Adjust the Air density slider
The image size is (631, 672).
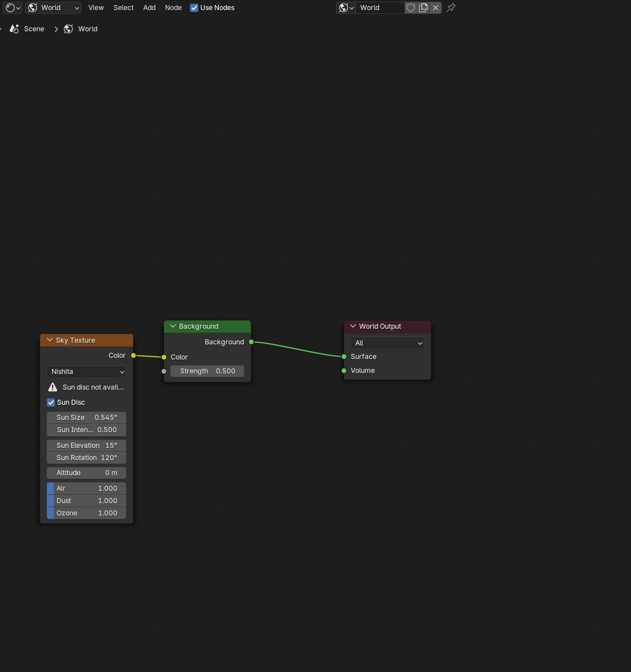[x=87, y=489]
